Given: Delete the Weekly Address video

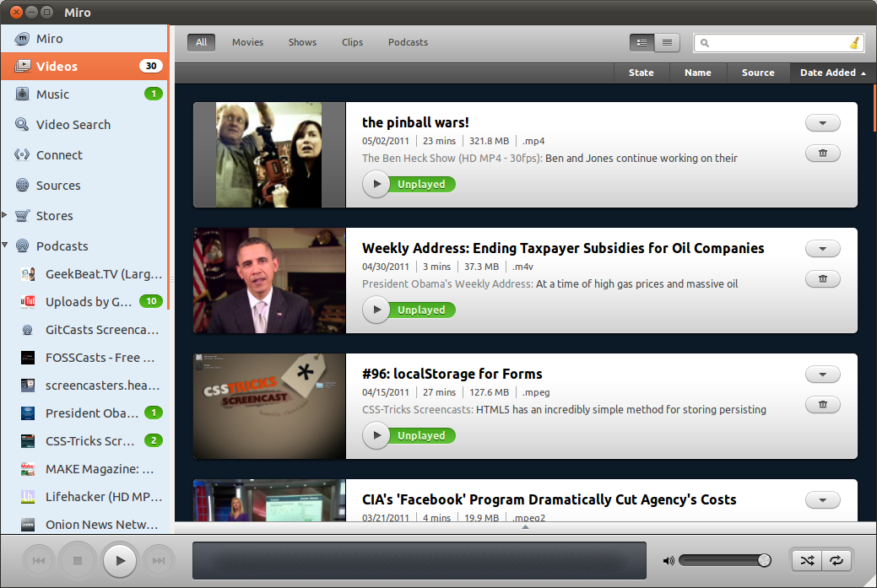Looking at the screenshot, I should [823, 279].
